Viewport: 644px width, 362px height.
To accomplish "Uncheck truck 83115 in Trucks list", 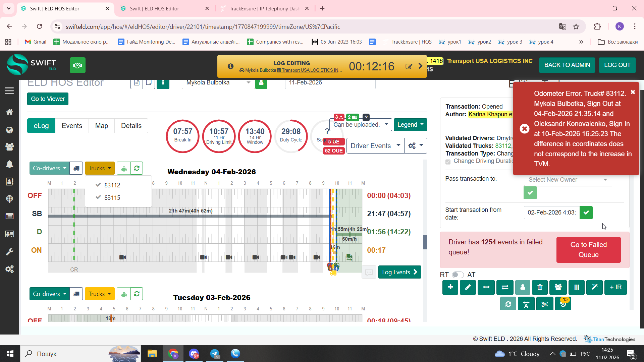I will coord(112,197).
